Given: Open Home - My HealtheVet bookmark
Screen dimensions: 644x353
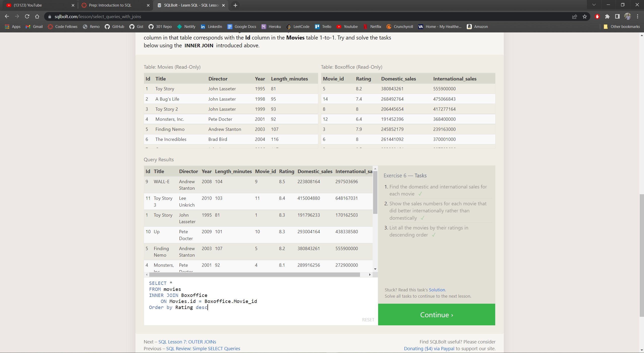Looking at the screenshot, I should coord(440,27).
